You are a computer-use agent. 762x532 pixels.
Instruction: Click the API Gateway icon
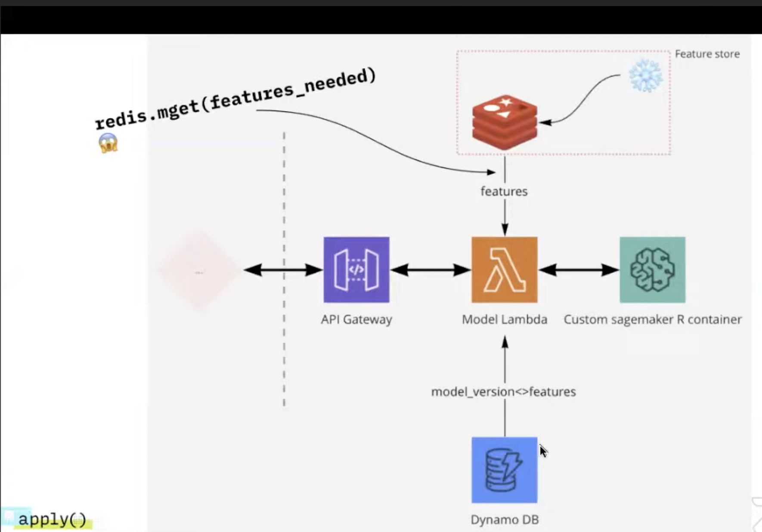click(356, 270)
